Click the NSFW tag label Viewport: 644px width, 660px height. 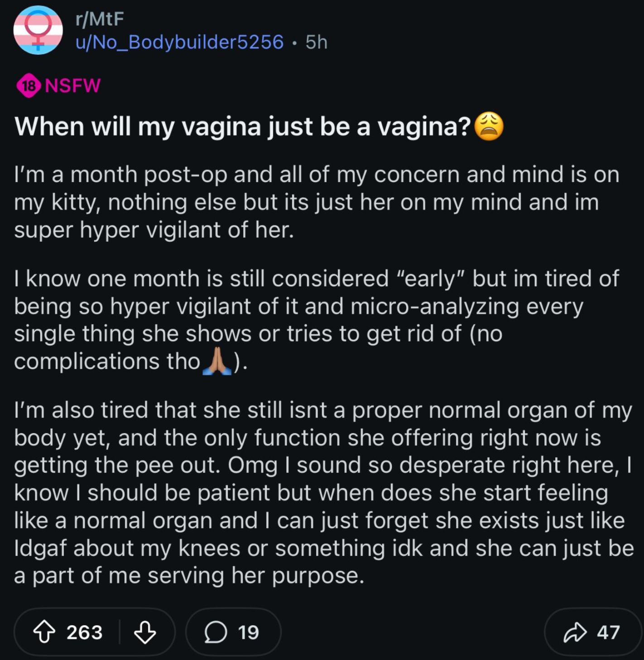pyautogui.click(x=73, y=86)
